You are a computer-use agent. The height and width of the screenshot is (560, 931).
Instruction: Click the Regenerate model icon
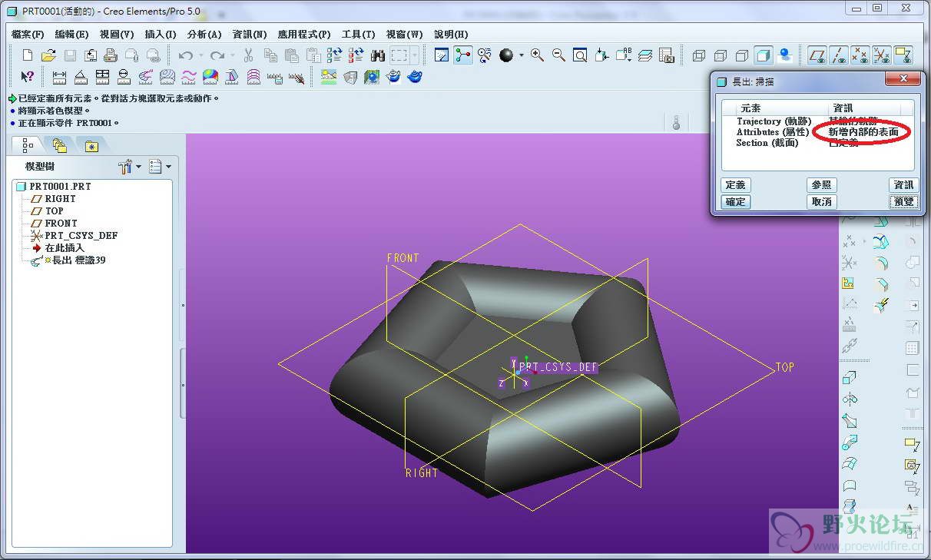click(334, 55)
